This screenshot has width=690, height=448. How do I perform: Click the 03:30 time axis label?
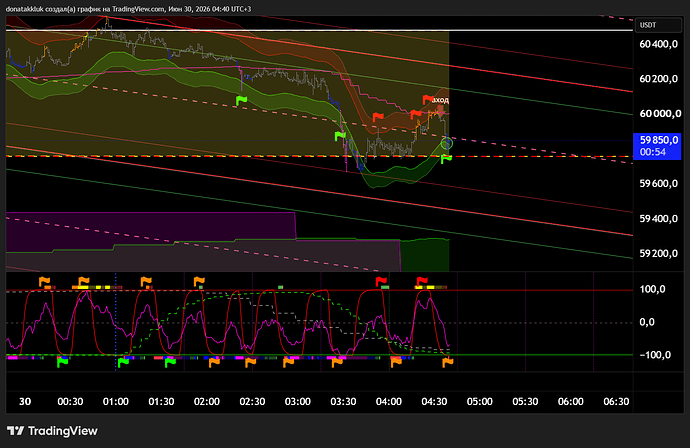pos(343,401)
